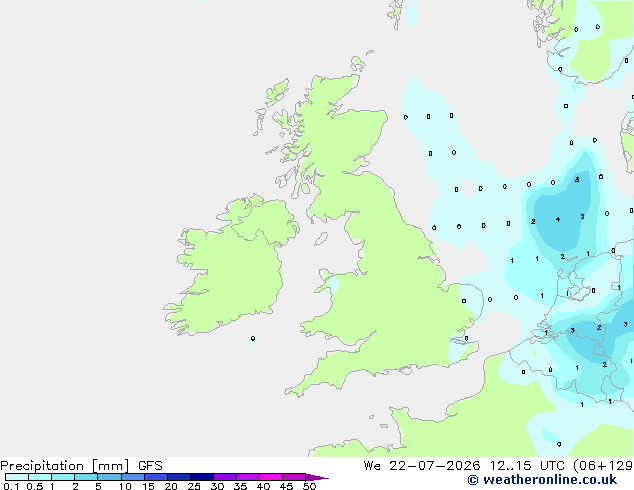The width and height of the screenshot is (634, 490).
Task: Select the 45–50 mm legend color swatch
Action: pyautogui.click(x=294, y=477)
